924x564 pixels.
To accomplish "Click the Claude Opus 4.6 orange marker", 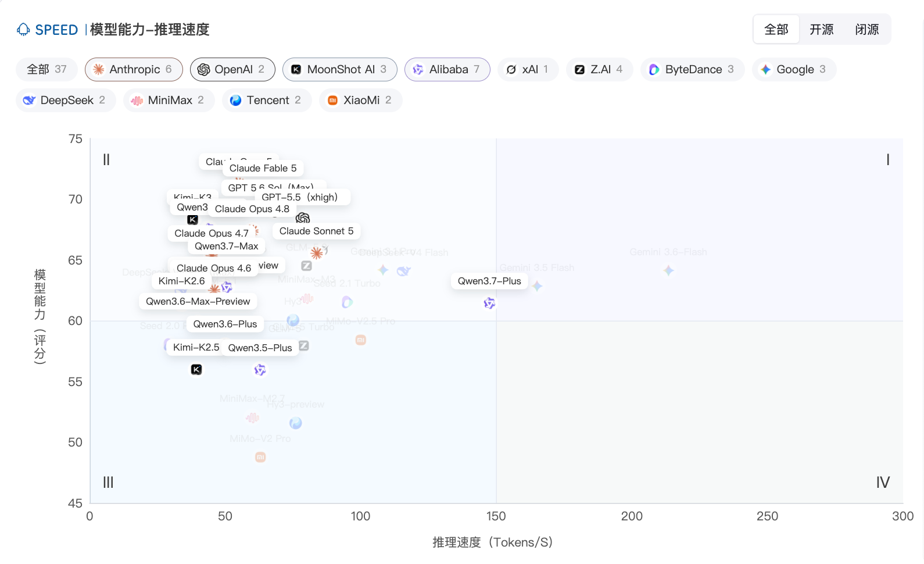I will (214, 288).
